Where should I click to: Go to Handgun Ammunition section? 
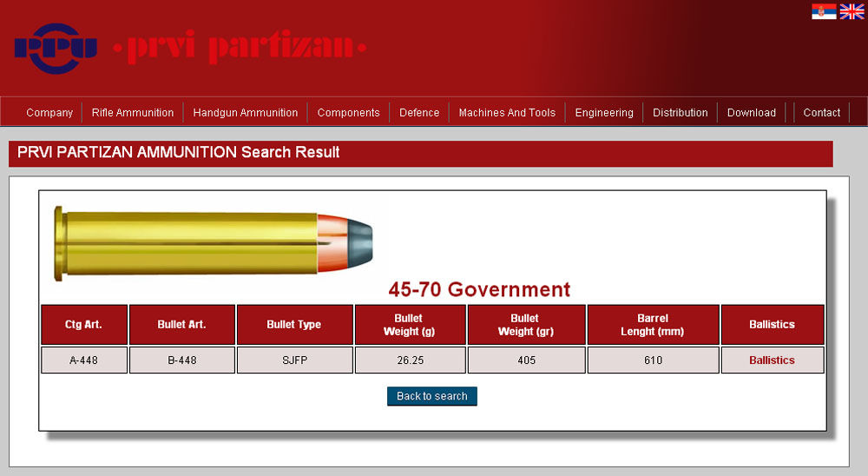(245, 113)
